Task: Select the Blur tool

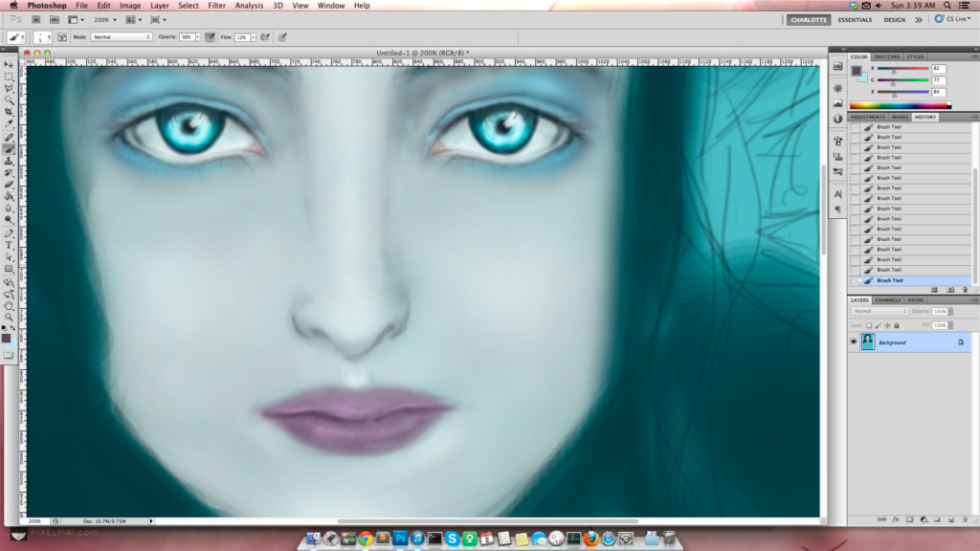Action: click(x=9, y=209)
